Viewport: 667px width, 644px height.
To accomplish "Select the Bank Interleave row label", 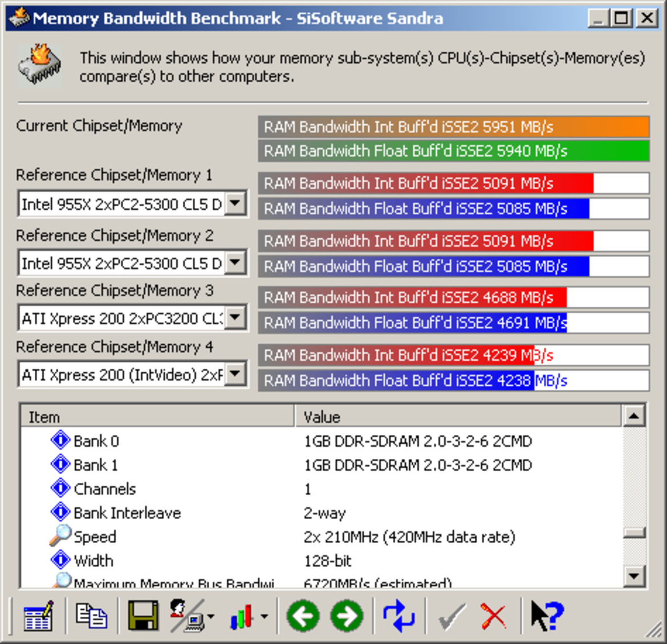I will click(127, 512).
